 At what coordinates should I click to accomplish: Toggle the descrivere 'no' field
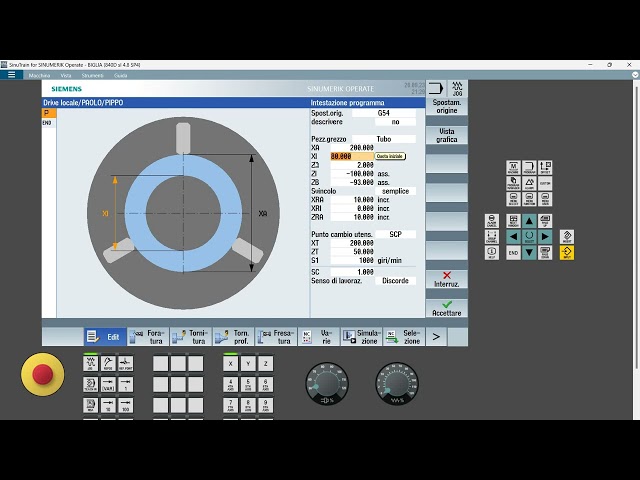pos(395,122)
